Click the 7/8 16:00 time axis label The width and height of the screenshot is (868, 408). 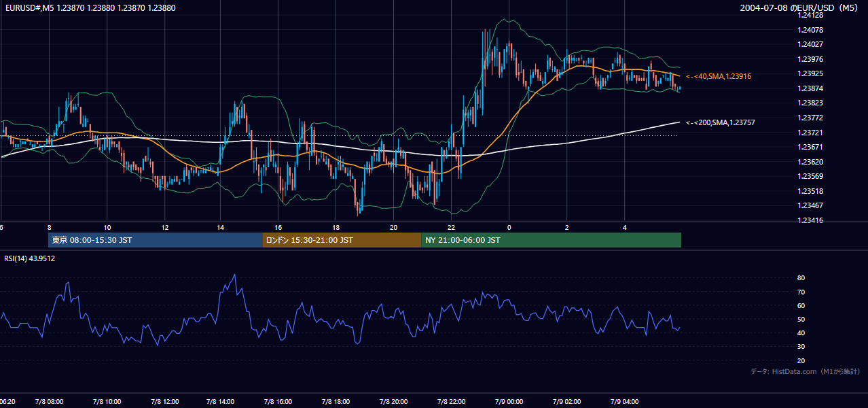(x=278, y=401)
